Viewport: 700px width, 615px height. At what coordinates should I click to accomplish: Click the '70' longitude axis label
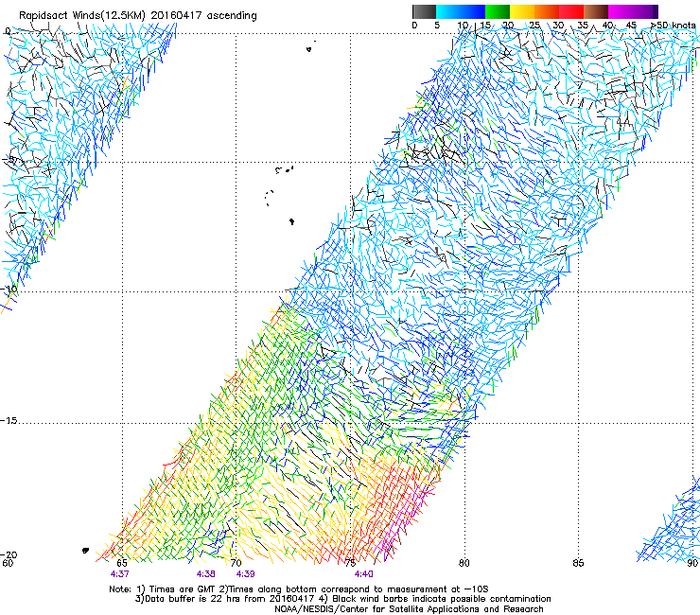click(x=236, y=563)
